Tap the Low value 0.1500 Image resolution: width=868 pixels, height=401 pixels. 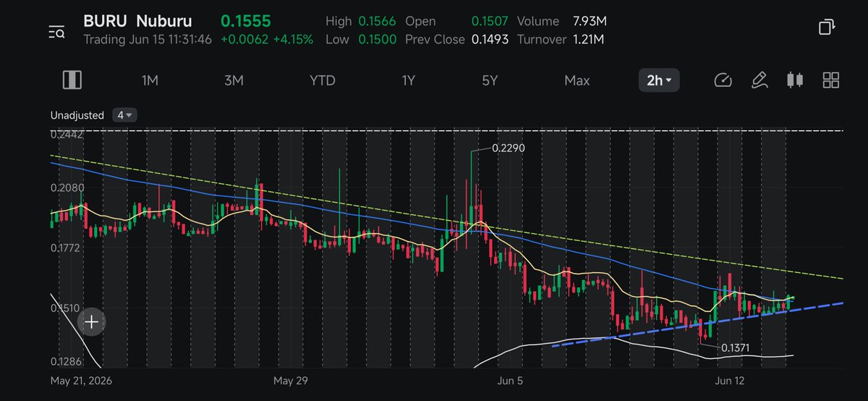coord(379,39)
